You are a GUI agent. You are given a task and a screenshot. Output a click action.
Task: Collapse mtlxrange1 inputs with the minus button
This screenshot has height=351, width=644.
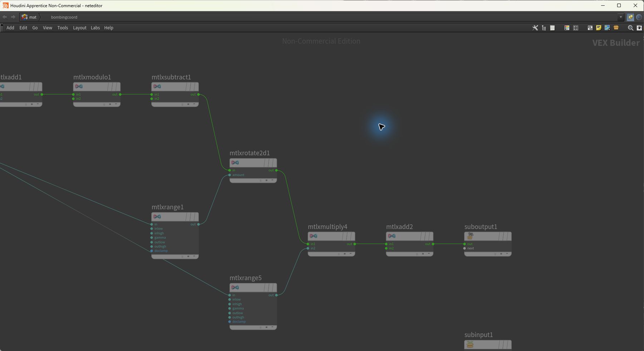point(194,256)
